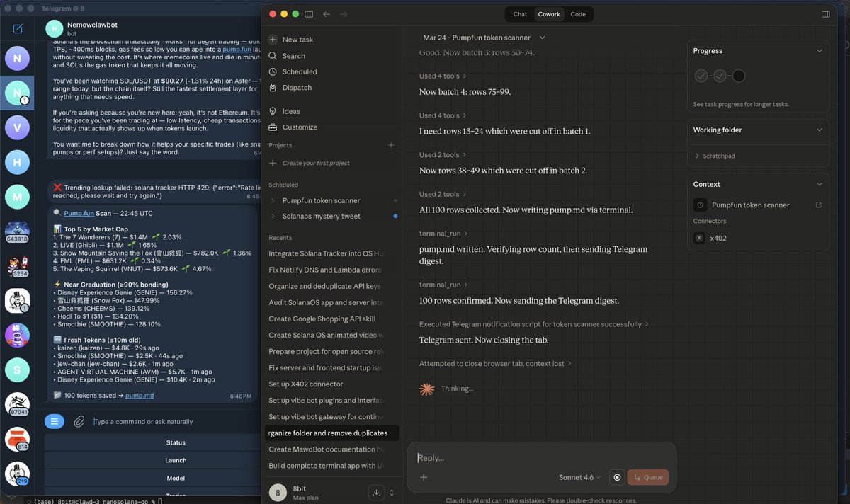Open the Sonnet 4.6 model dropdown
The height and width of the screenshot is (504, 850).
click(x=579, y=477)
